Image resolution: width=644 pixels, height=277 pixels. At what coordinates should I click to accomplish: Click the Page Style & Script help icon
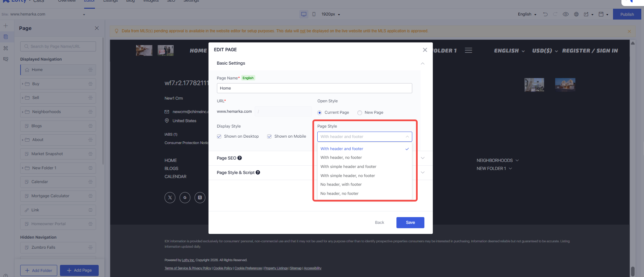(258, 172)
